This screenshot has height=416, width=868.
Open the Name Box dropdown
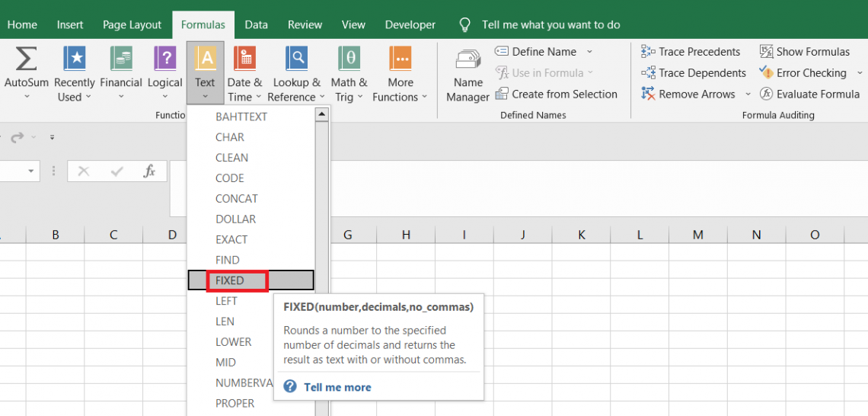31,171
